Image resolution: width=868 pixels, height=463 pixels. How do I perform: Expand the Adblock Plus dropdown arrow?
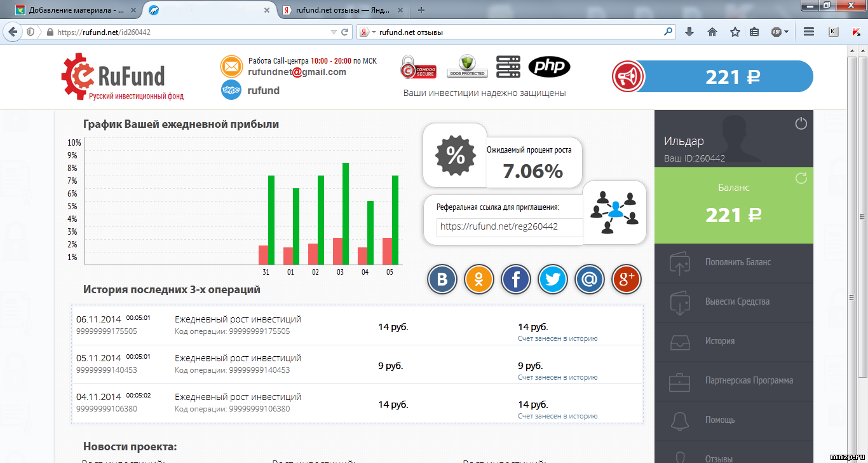pyautogui.click(x=787, y=32)
